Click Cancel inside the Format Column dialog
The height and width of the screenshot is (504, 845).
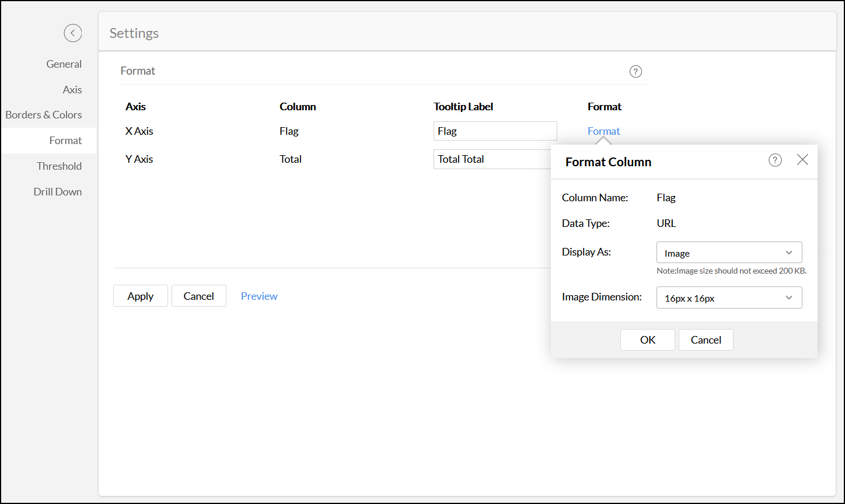pos(706,339)
